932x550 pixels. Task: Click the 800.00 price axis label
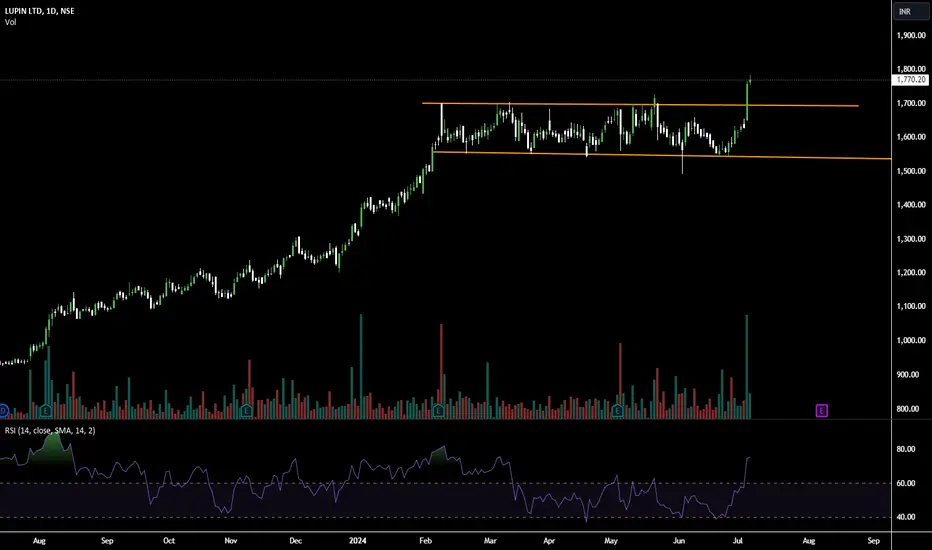[908, 409]
